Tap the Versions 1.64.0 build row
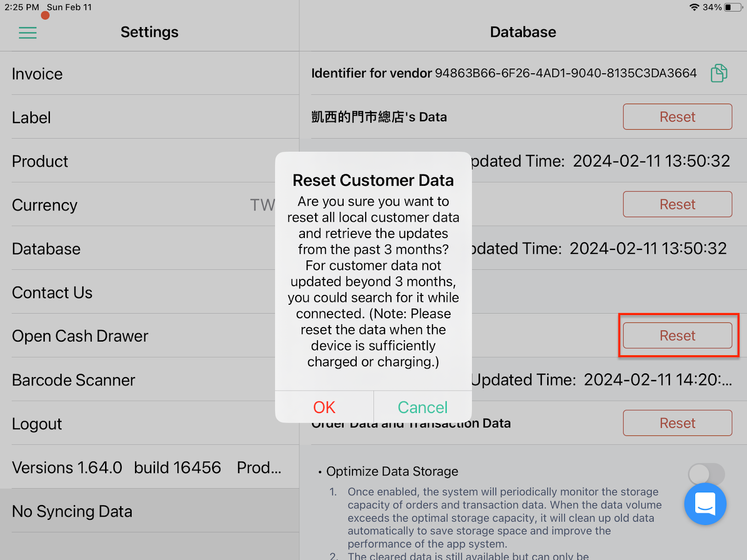Image resolution: width=747 pixels, height=560 pixels. pyautogui.click(x=149, y=468)
